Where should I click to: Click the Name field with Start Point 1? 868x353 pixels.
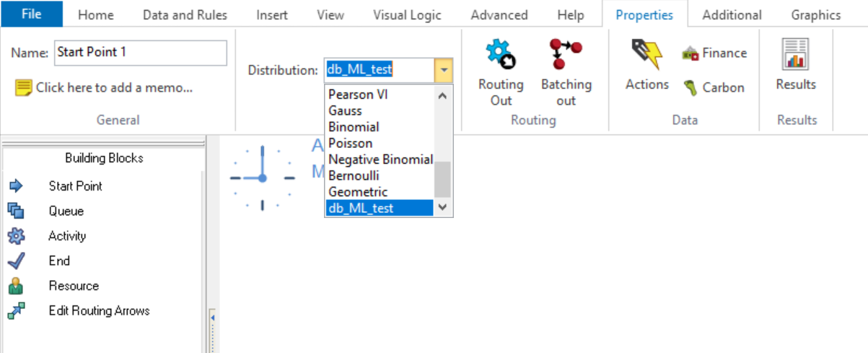click(x=141, y=53)
